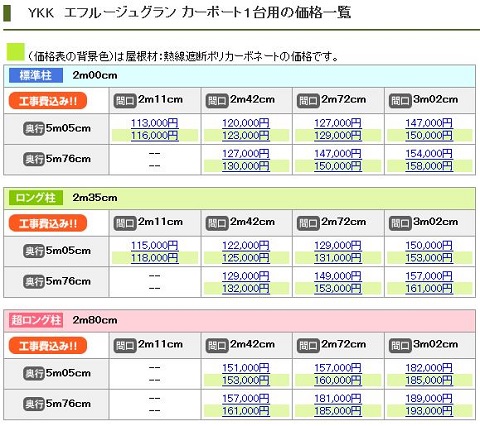Select the 193,000円 price link
Image resolution: width=480 pixels, height=426 pixels.
click(429, 411)
